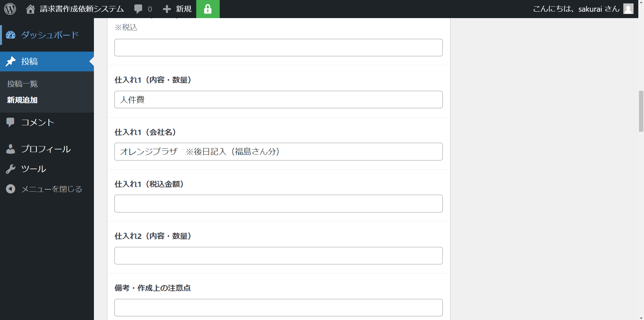Focus the 仕入れ1（税込金額）input field

tap(278, 204)
